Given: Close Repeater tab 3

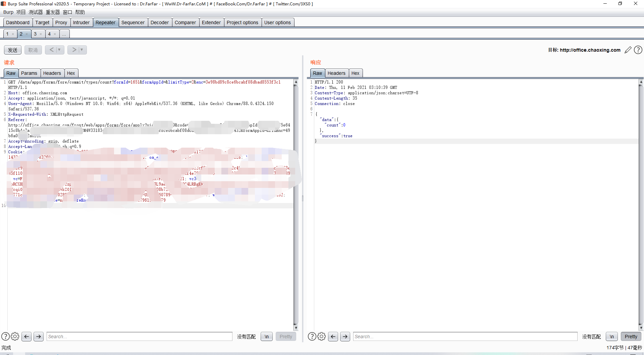Looking at the screenshot, I should pyautogui.click(x=41, y=34).
